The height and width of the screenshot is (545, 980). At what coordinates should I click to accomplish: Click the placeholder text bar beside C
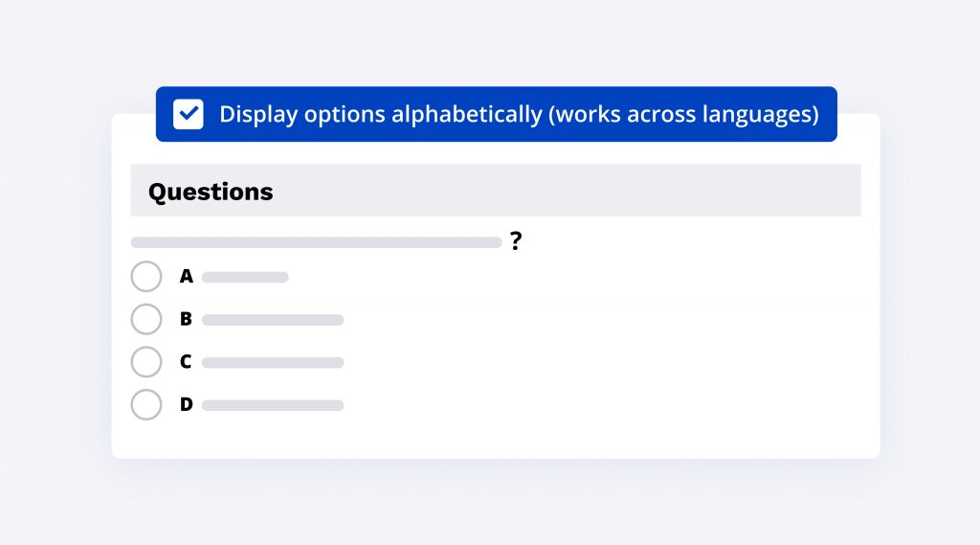click(x=273, y=363)
